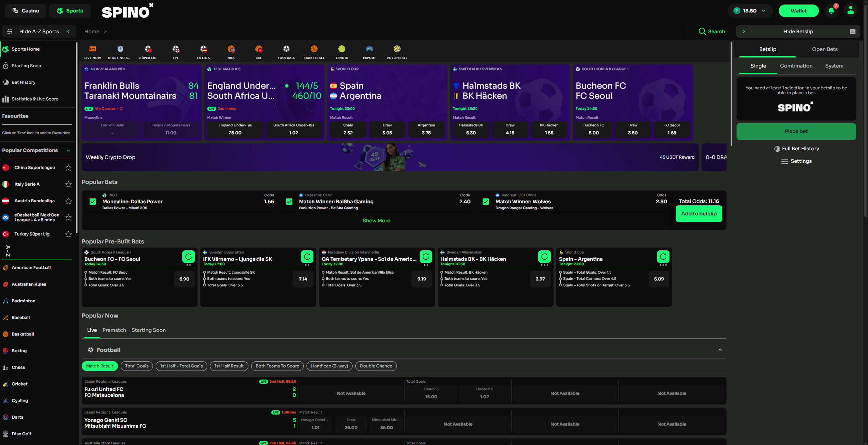The height and width of the screenshot is (445, 868).
Task: Click the Place bet button
Action: click(796, 132)
